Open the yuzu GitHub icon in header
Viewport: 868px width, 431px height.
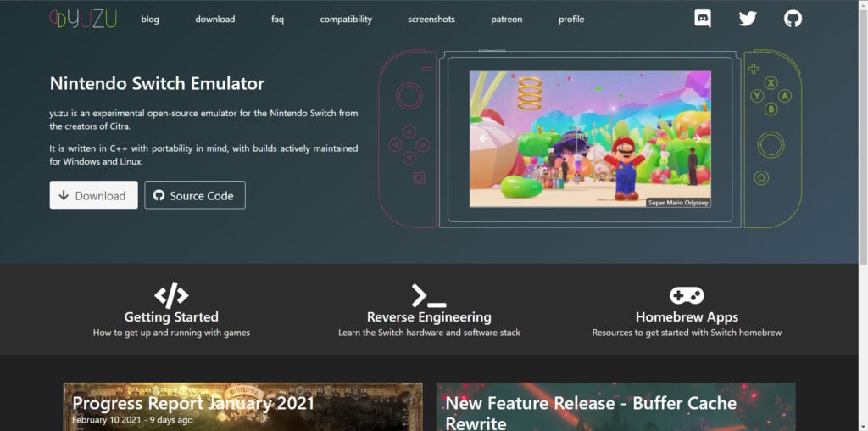tap(793, 19)
